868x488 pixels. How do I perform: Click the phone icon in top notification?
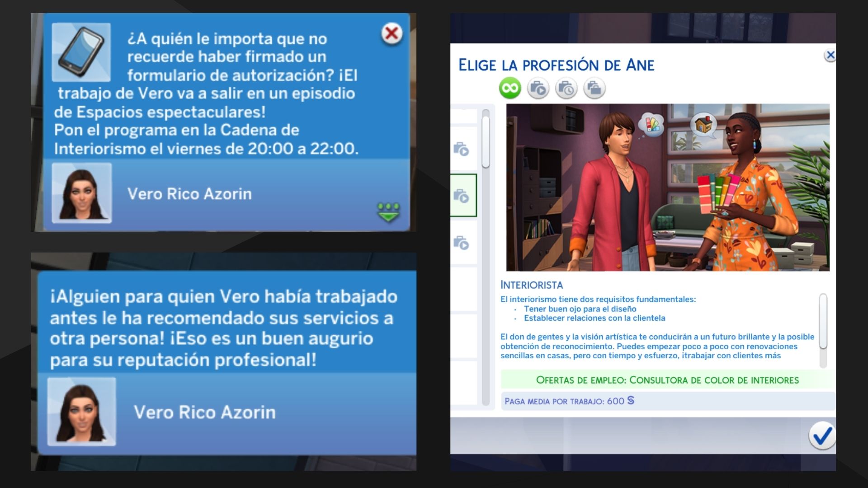point(81,52)
